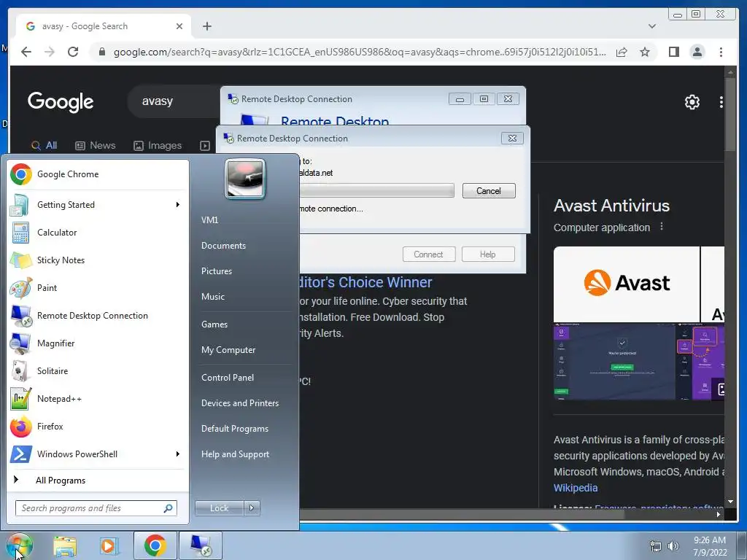
Task: Open the VM1 user folder
Action: coord(209,220)
